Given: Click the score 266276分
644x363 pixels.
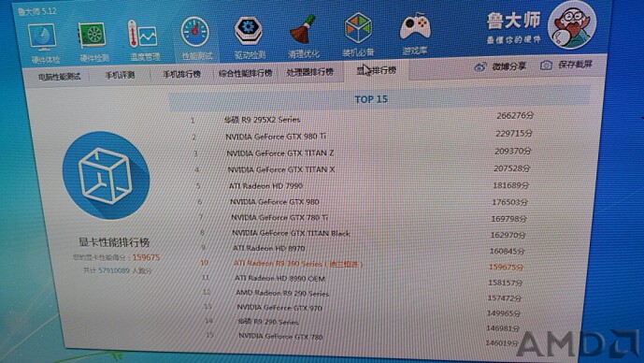Looking at the screenshot, I should point(515,116).
